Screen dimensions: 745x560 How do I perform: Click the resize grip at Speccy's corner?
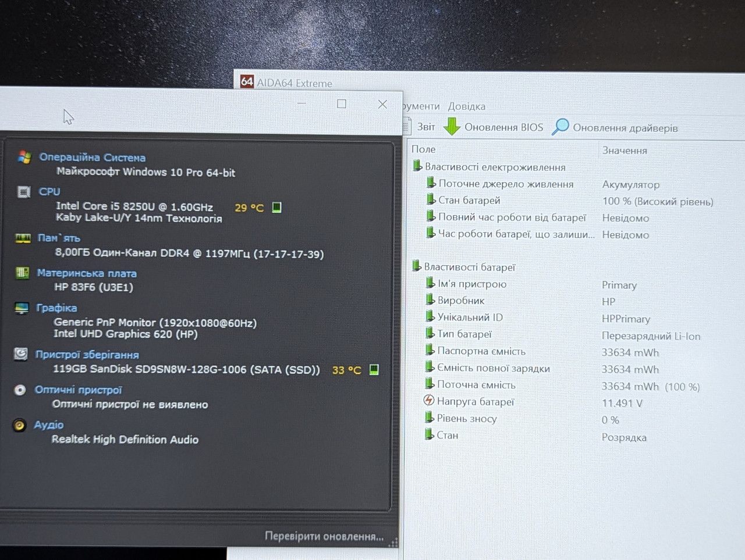(393, 542)
